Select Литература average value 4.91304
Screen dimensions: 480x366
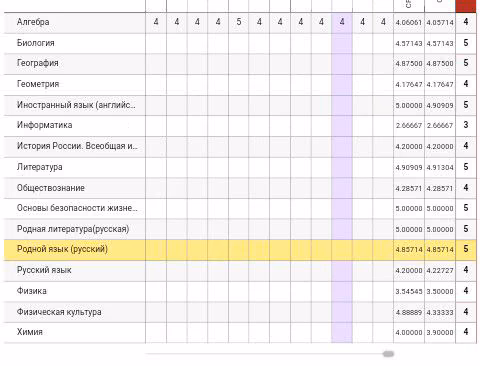pos(440,168)
